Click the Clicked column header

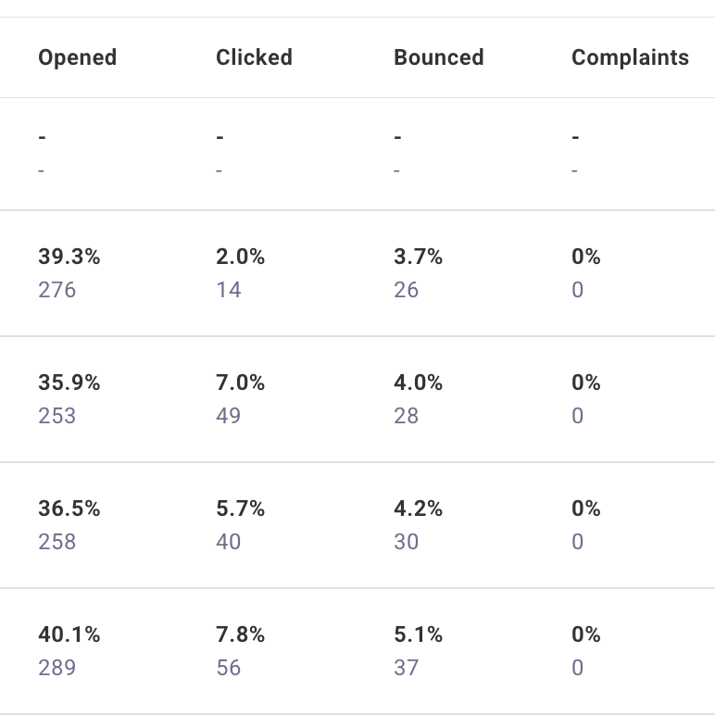(254, 57)
